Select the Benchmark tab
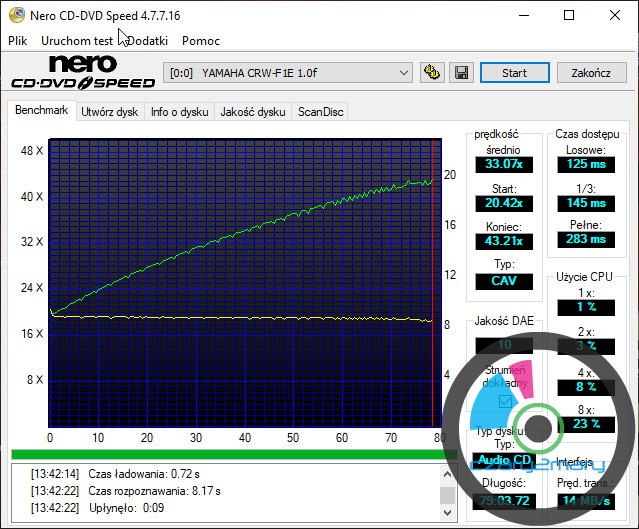This screenshot has width=639, height=529. (41, 111)
